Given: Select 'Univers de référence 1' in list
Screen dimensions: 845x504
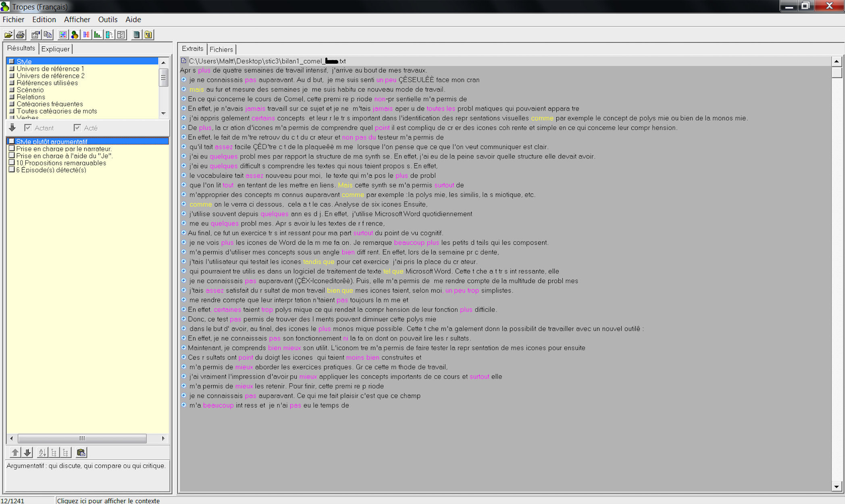Looking at the screenshot, I should (50, 69).
